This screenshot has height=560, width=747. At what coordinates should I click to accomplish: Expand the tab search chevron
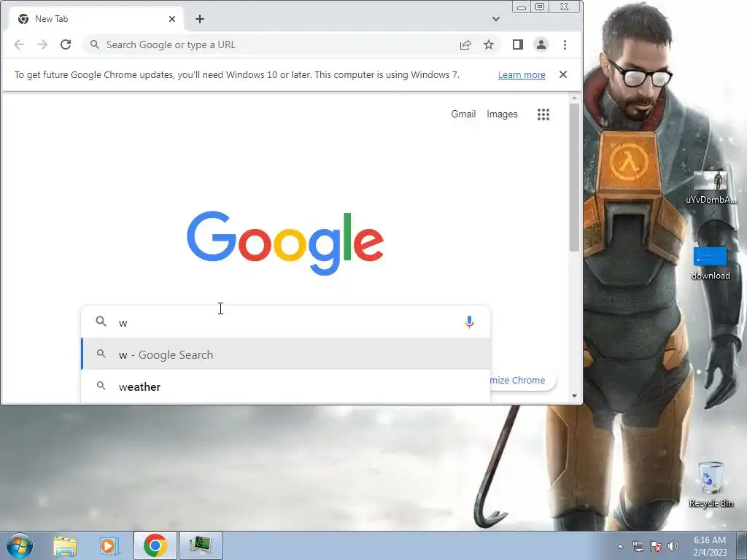click(x=496, y=19)
